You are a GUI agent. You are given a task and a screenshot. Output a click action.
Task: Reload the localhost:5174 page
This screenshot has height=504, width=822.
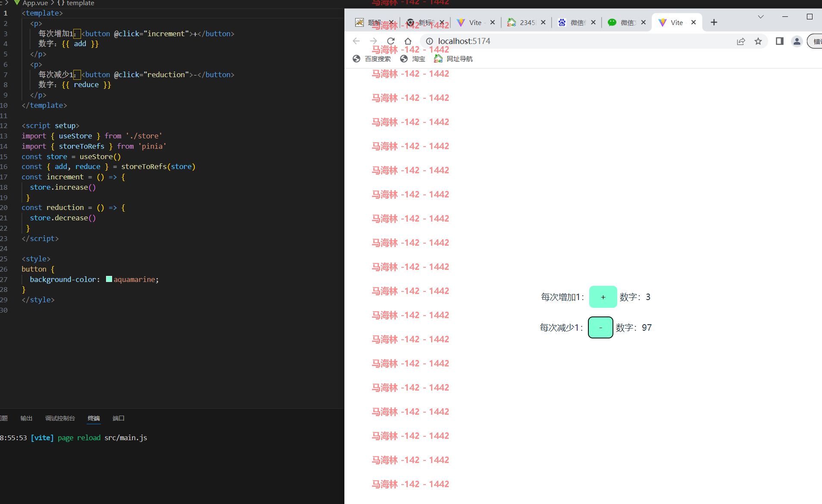click(x=391, y=41)
